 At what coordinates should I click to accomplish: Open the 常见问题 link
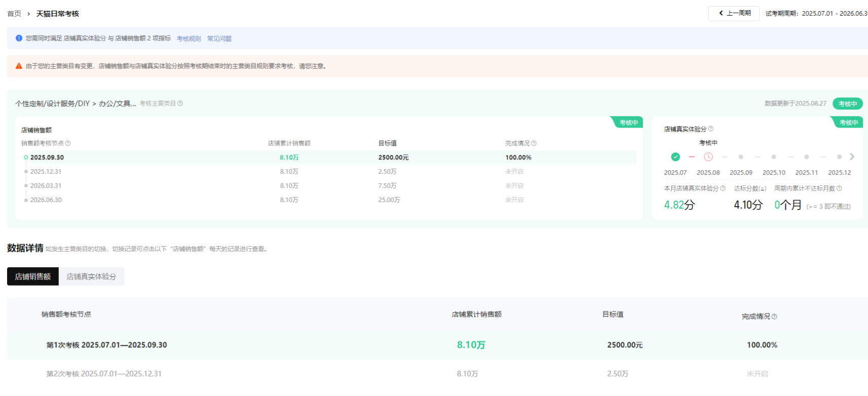(219, 38)
